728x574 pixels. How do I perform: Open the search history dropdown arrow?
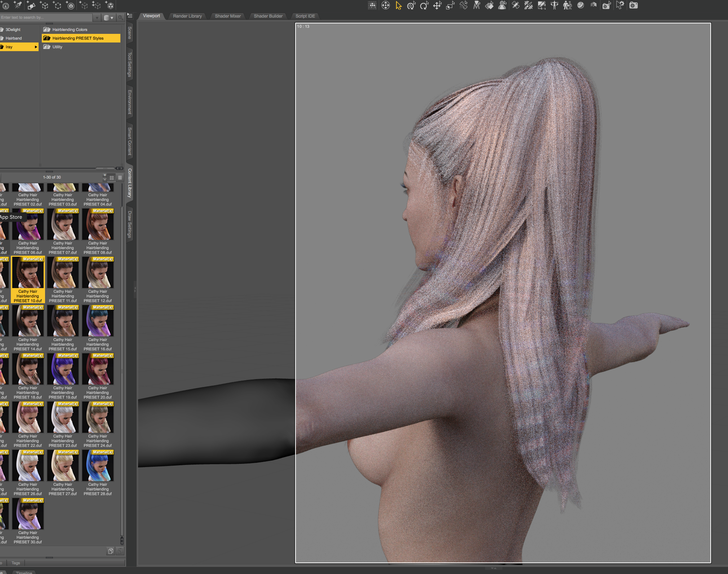click(97, 17)
